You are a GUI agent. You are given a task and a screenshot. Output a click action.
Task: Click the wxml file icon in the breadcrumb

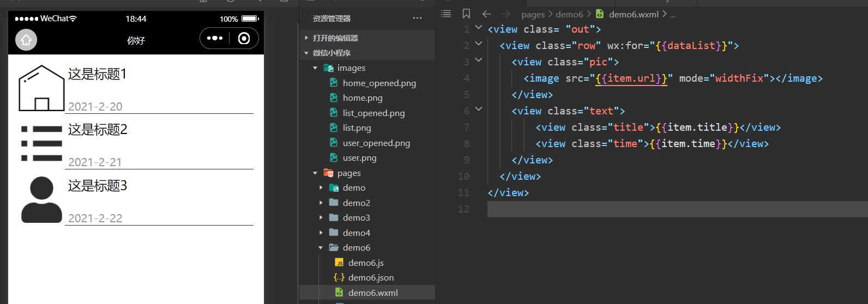pos(600,14)
